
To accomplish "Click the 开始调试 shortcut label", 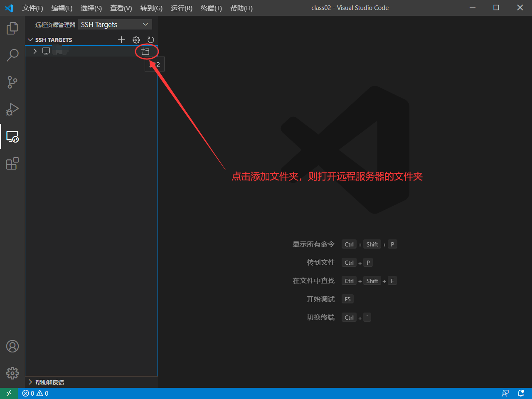I will pyautogui.click(x=320, y=299).
